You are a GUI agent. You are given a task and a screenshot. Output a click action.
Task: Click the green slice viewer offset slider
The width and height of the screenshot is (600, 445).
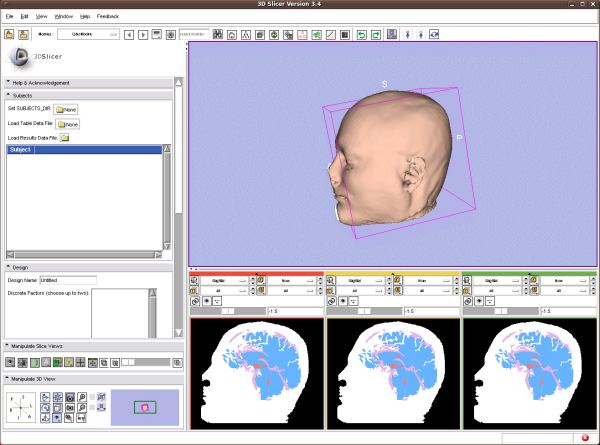pyautogui.click(x=501, y=311)
